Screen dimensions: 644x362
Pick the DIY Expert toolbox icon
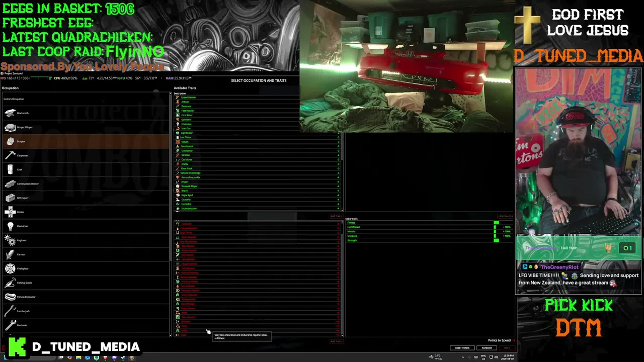(x=10, y=198)
